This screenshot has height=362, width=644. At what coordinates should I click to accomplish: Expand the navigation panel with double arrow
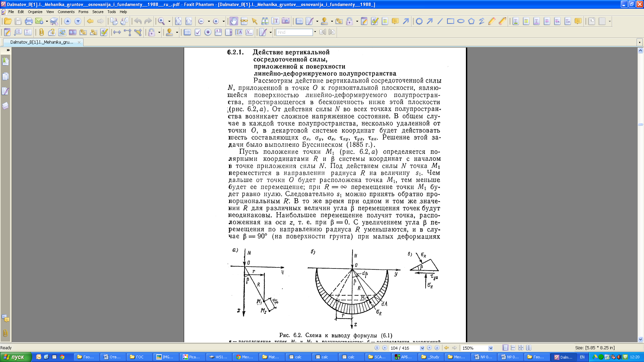click(x=8, y=50)
